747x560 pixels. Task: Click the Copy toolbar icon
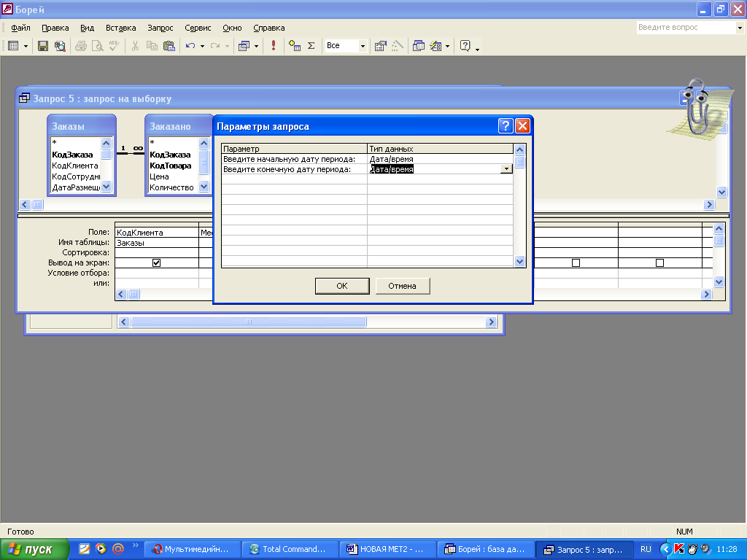(x=152, y=46)
